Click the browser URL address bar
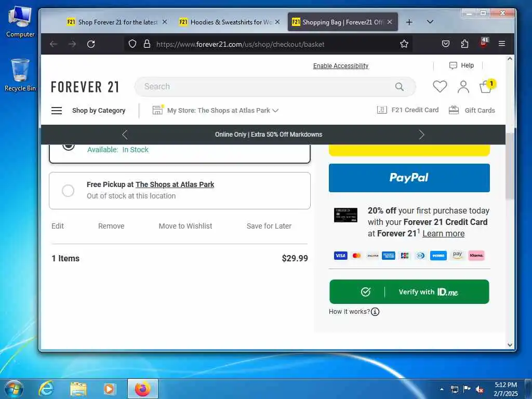532x399 pixels. pyautogui.click(x=268, y=44)
